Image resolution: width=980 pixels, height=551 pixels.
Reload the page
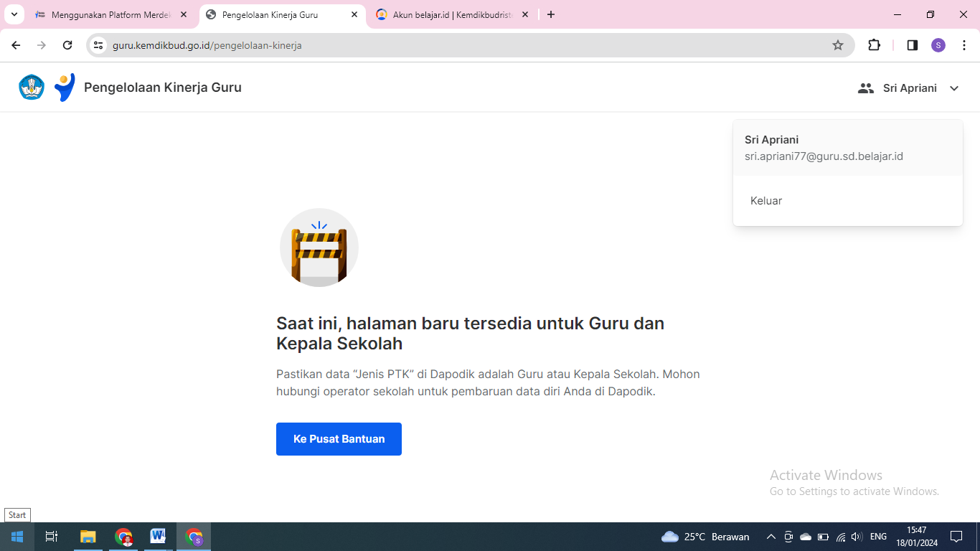pos(67,45)
